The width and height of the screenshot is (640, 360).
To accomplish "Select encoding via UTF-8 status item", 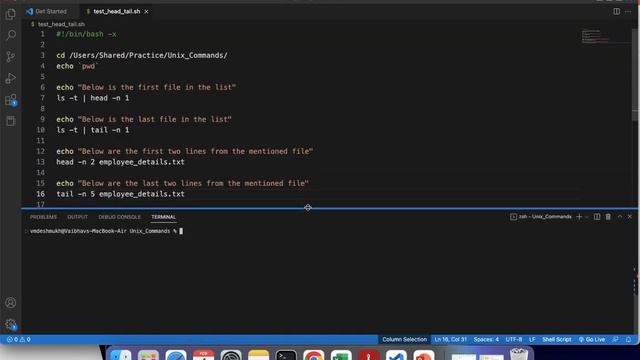I will tap(514, 340).
